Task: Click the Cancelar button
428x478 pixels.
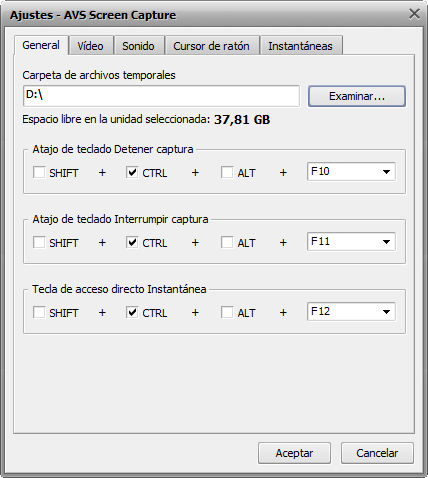Action: click(377, 453)
